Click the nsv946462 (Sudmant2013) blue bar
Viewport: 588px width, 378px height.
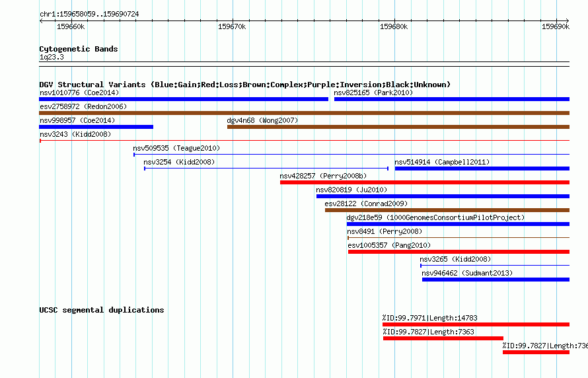point(496,280)
